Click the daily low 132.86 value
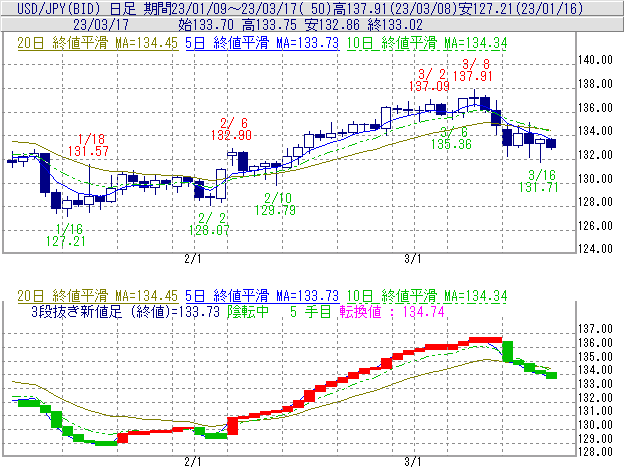Screen dimensions: 624x475 tap(333, 25)
